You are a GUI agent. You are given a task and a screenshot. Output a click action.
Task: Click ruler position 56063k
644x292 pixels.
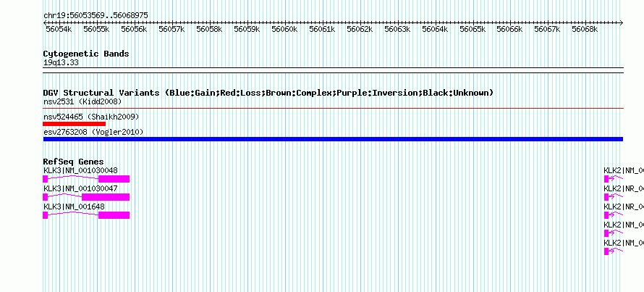pyautogui.click(x=397, y=30)
